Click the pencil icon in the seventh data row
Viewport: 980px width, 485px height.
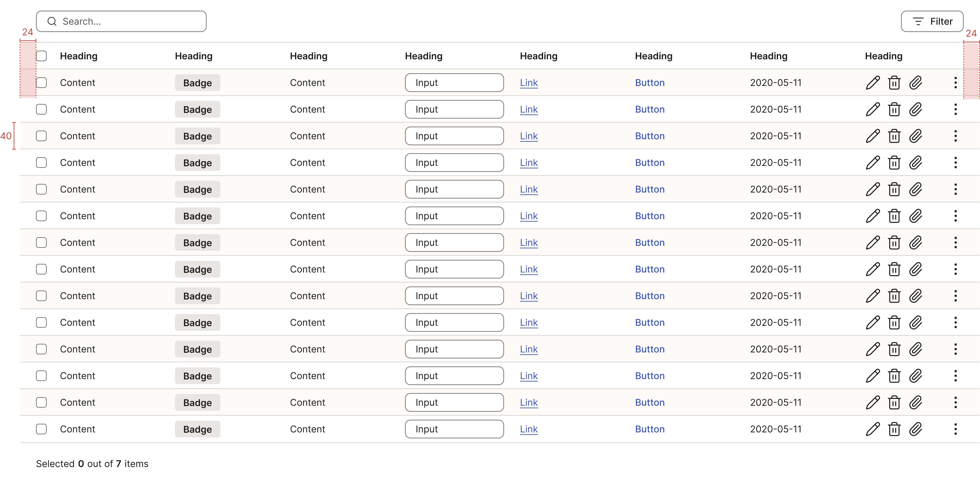(873, 242)
